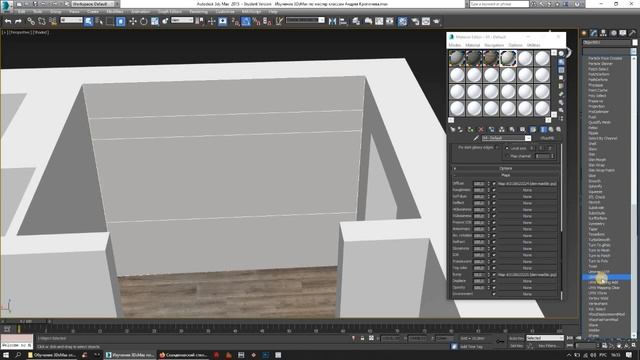The image size is (640, 360).
Task: Click Assign Material to Selection icon
Action: point(471,129)
